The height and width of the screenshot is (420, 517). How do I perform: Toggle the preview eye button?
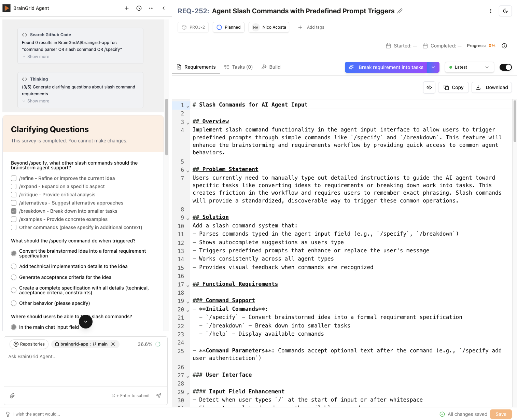(429, 87)
